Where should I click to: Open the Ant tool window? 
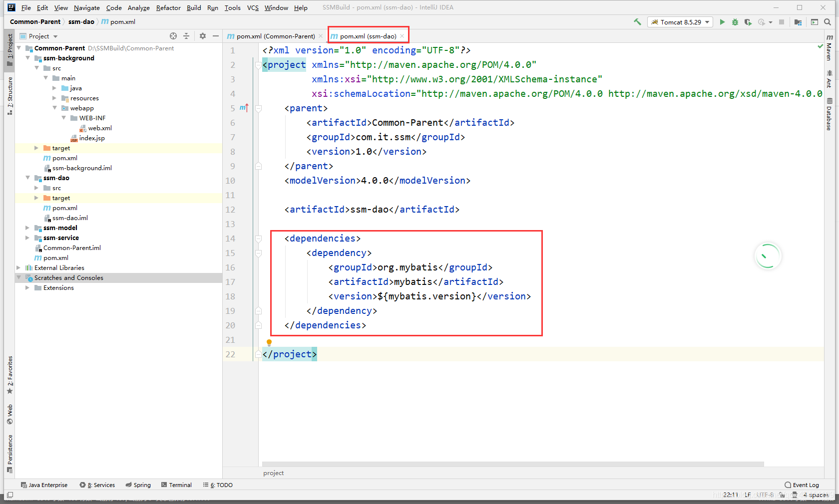point(830,79)
